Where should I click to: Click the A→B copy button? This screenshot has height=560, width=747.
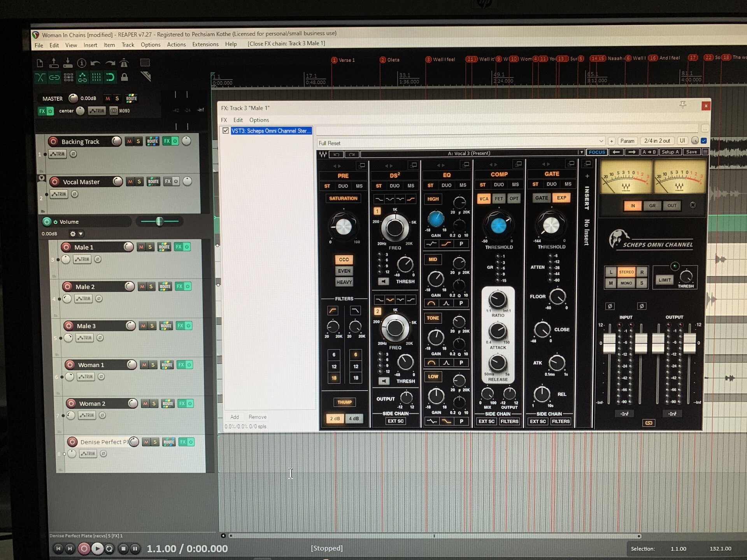coord(649,152)
